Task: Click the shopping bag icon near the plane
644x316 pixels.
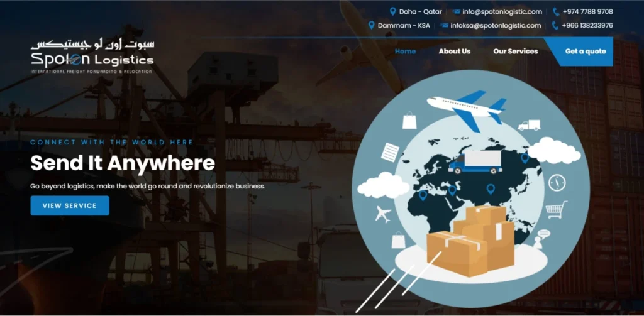Action: [x=409, y=120]
